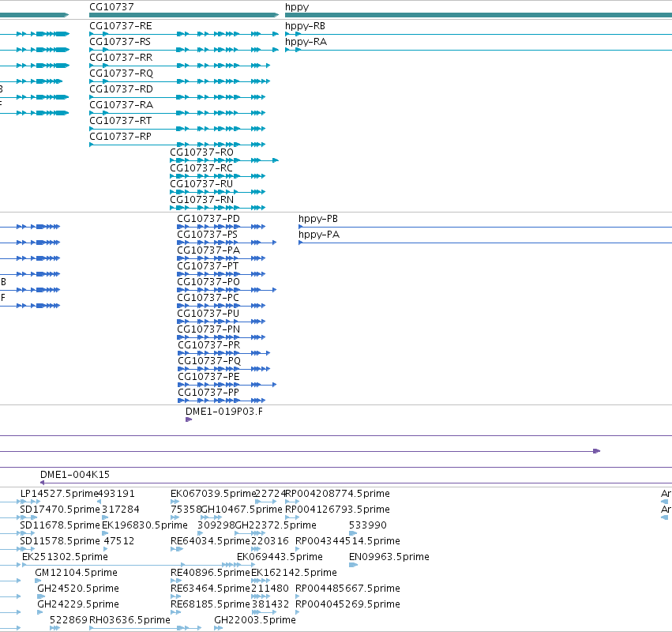672x632 pixels.
Task: Click the CG10737 gene label
Action: tap(111, 7)
